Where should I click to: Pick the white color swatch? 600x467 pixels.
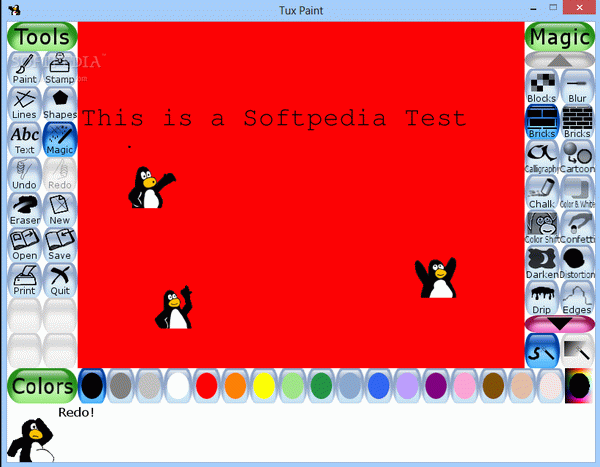[x=178, y=386]
